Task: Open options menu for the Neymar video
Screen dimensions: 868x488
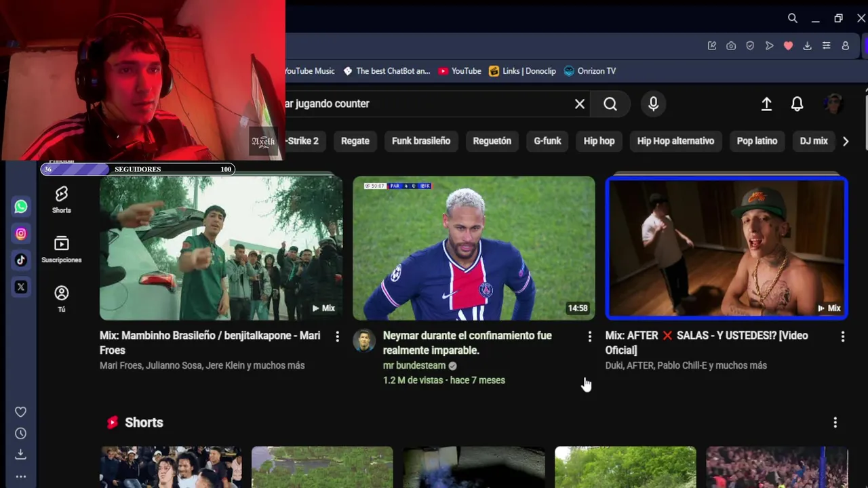Action: 589,336
